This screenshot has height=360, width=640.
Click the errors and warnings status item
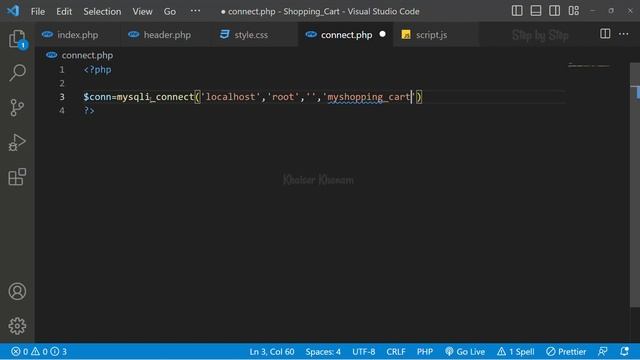pyautogui.click(x=39, y=351)
